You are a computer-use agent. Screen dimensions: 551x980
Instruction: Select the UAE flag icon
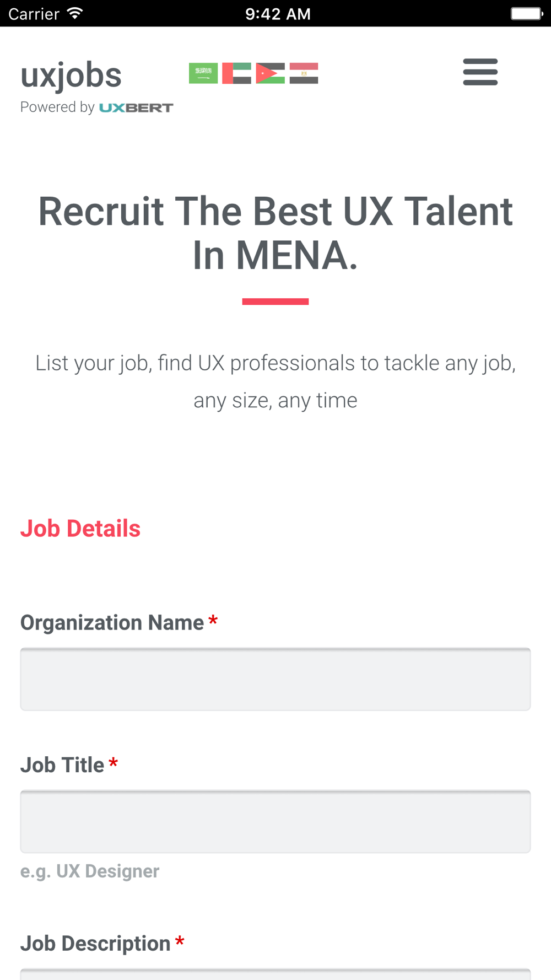coord(236,73)
